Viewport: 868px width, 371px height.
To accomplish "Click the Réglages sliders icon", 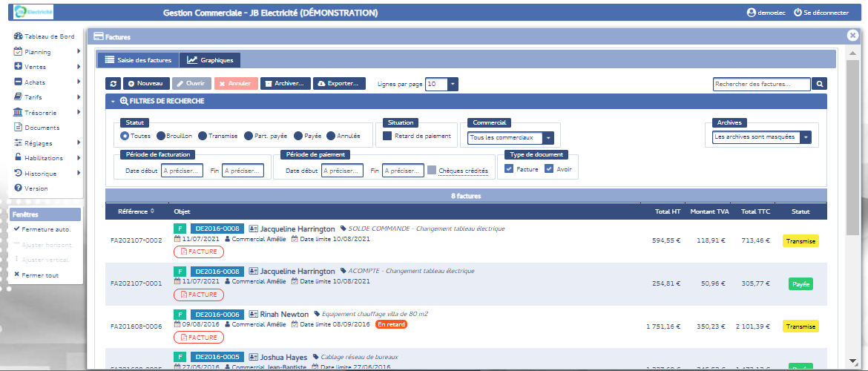I will click(x=18, y=142).
